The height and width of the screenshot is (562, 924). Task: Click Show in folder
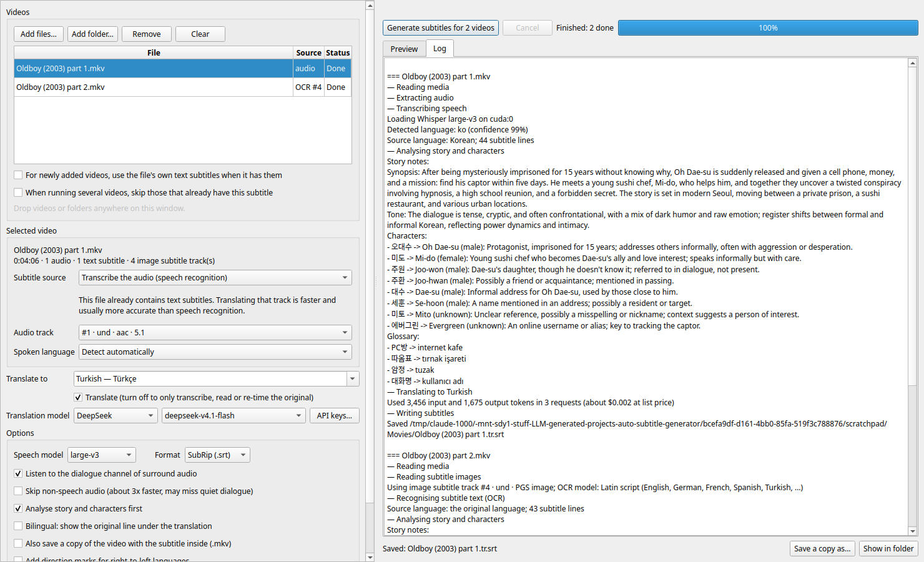(888, 549)
